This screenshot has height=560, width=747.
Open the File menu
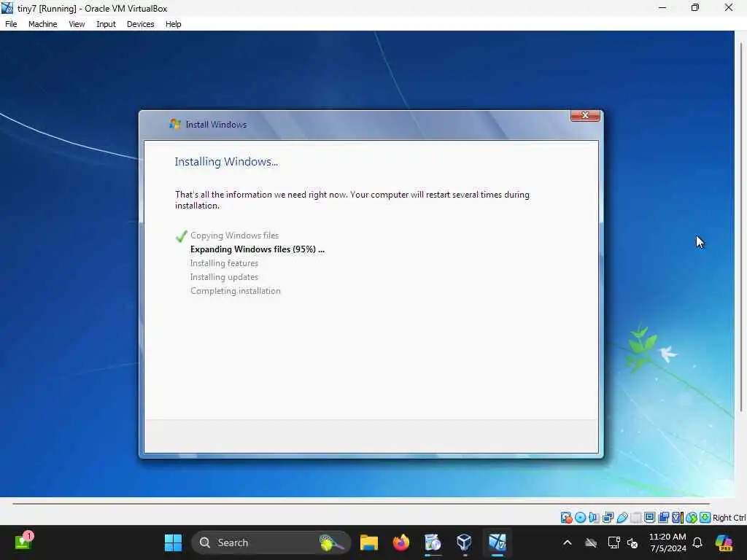point(11,24)
